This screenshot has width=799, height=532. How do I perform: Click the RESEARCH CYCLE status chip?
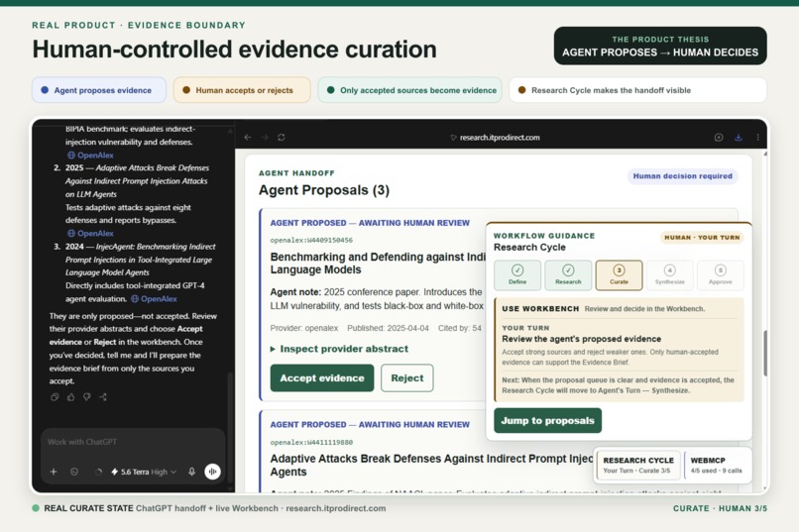point(638,465)
